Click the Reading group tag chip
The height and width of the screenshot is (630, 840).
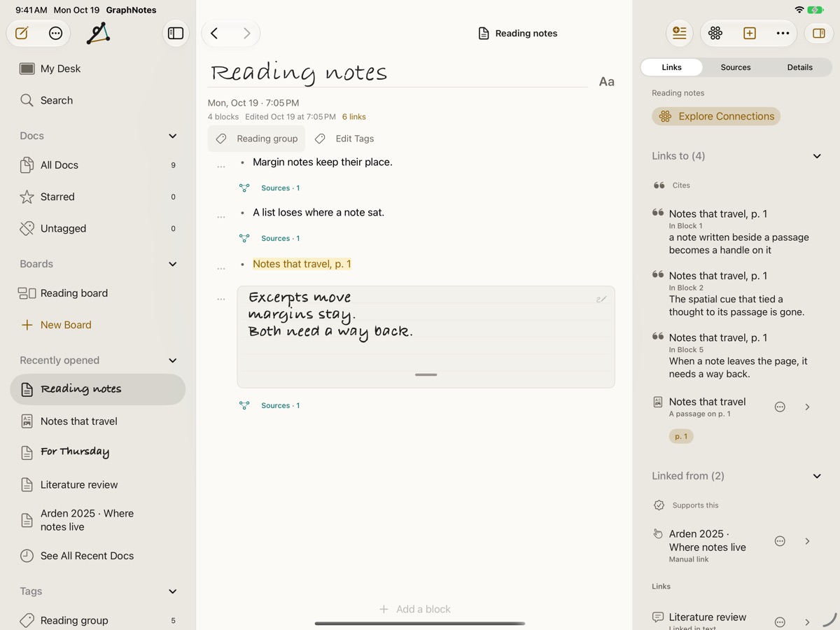coord(257,139)
